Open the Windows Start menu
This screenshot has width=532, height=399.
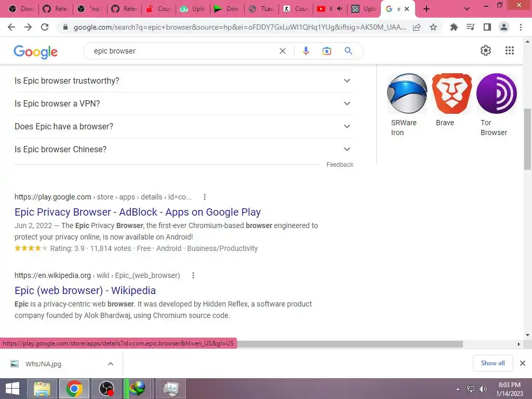tap(12, 389)
